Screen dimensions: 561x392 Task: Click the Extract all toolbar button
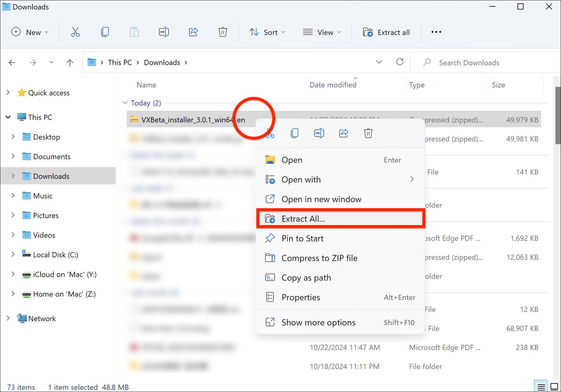coord(386,32)
